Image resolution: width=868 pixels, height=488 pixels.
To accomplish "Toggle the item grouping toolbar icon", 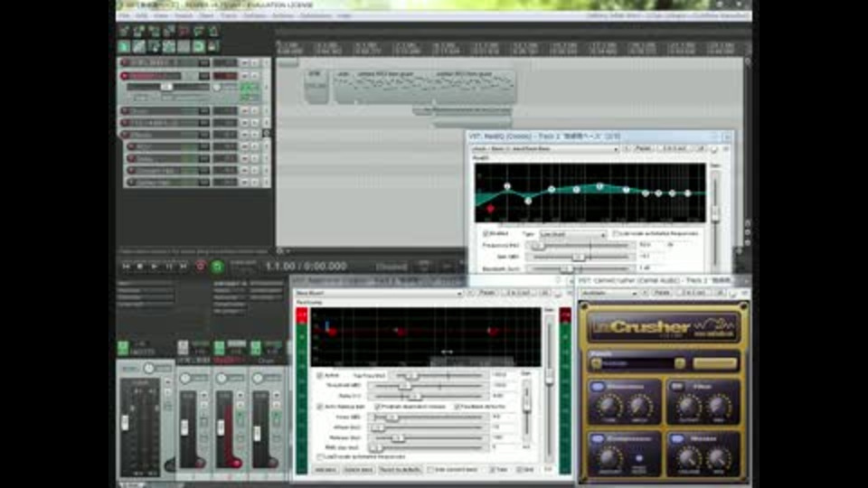I will (139, 46).
